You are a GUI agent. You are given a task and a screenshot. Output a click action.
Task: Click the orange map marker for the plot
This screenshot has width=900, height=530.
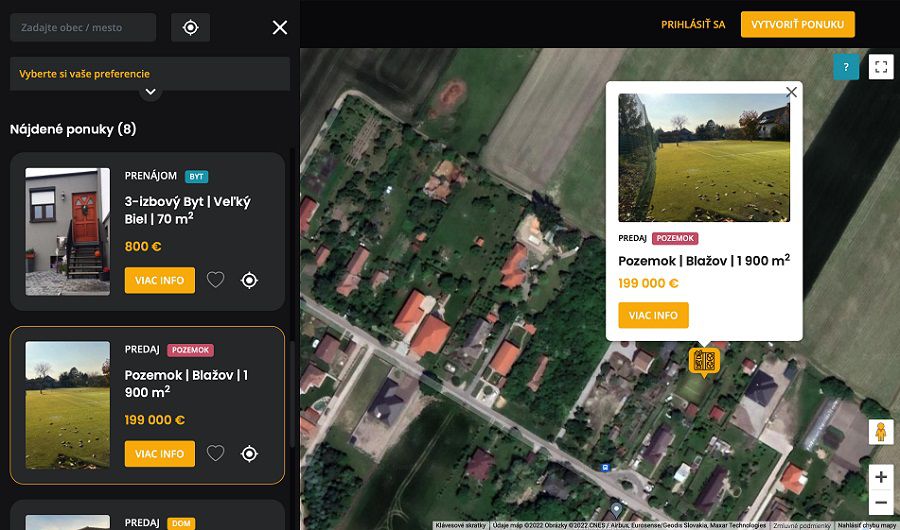704,362
